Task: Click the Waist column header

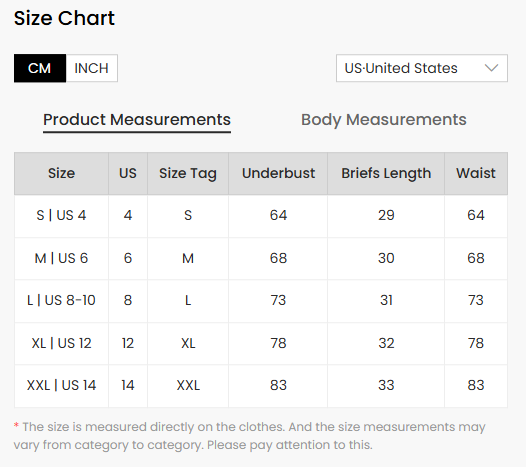Action: click(476, 173)
